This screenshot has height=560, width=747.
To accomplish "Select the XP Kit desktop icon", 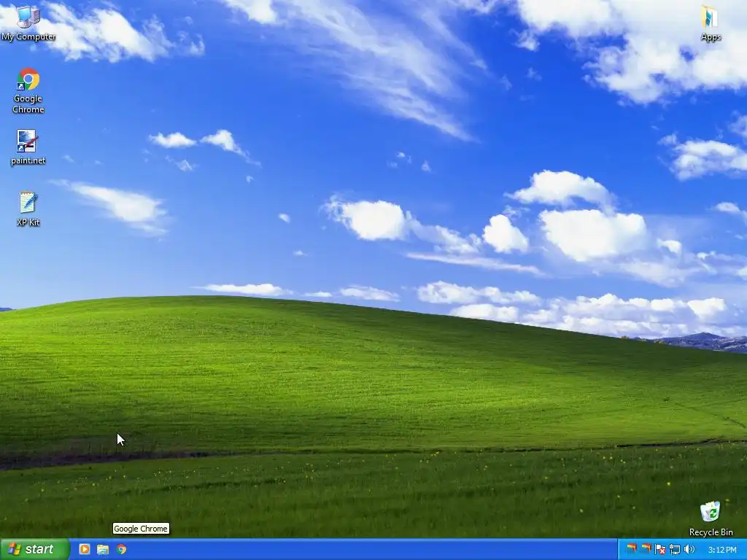I will 28,209.
